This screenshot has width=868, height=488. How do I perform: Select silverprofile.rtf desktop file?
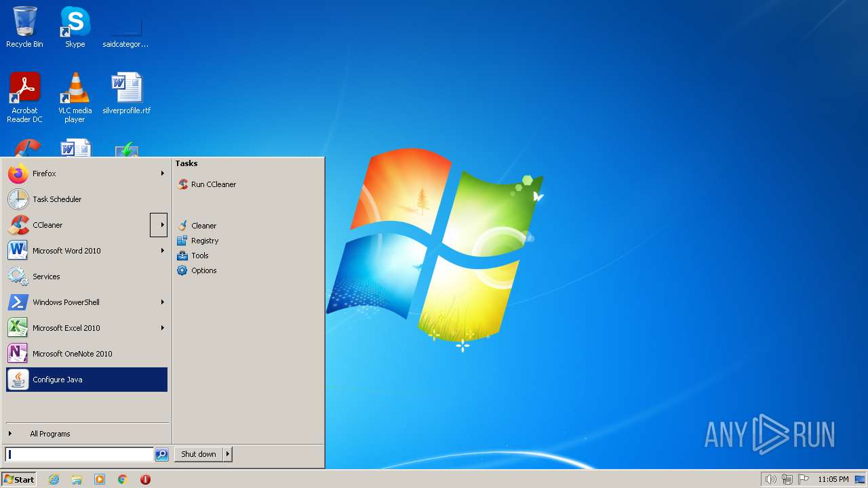[x=126, y=93]
